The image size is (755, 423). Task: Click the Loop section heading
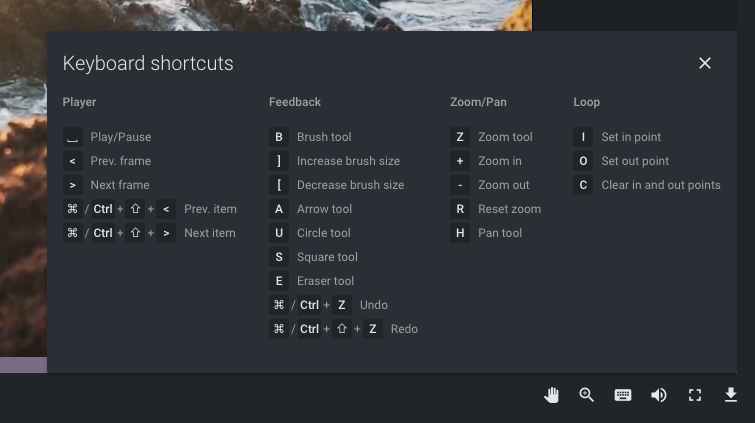(x=586, y=102)
